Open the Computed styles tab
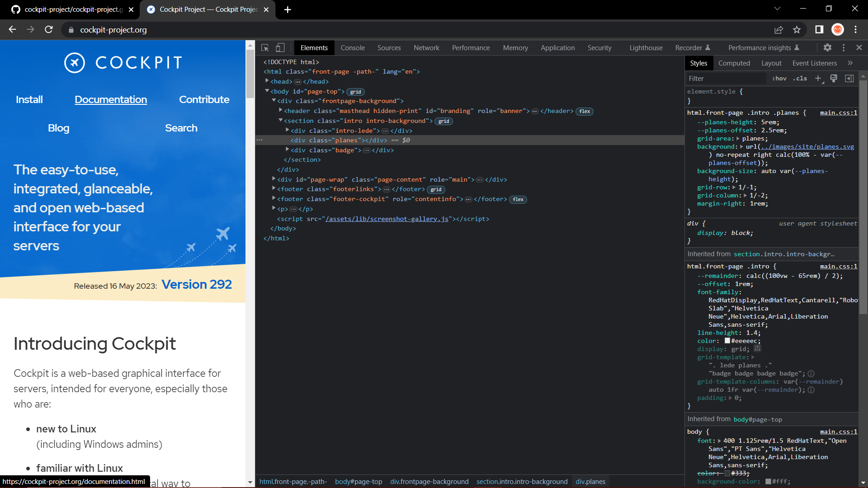The width and height of the screenshot is (868, 488). pos(734,63)
